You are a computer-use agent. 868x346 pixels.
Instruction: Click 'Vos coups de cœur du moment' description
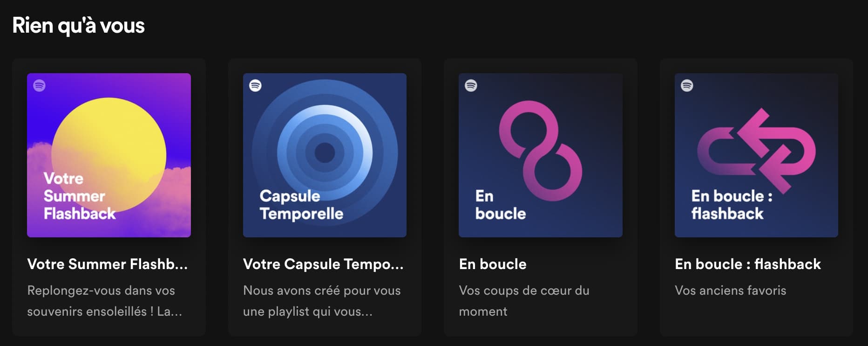tap(524, 301)
